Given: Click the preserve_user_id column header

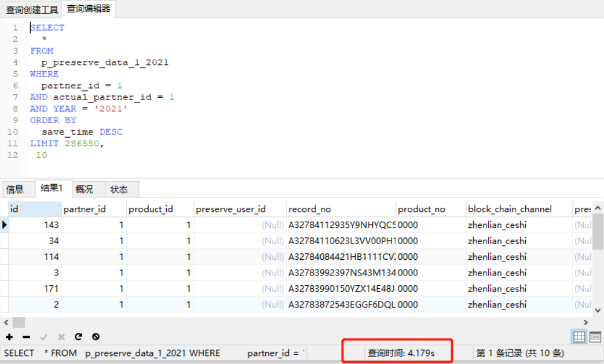Looking at the screenshot, I should 240,209.
